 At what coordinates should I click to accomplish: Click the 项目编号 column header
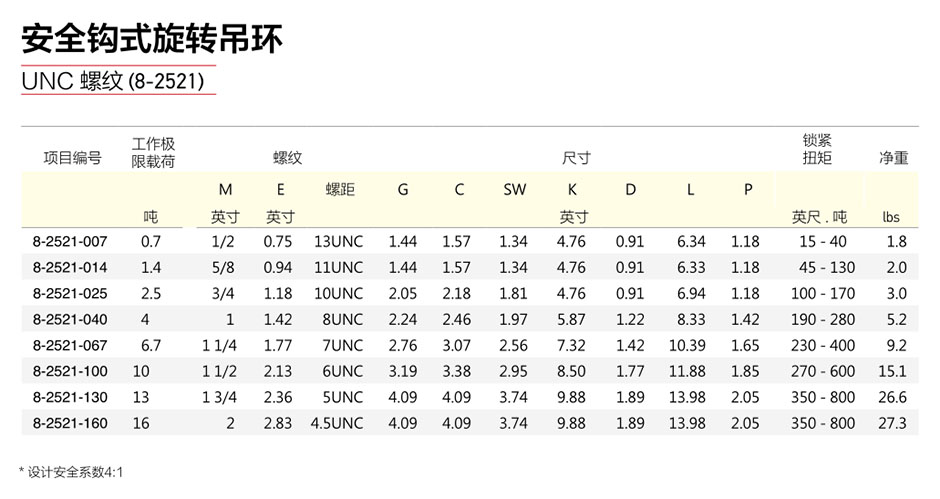pyautogui.click(x=73, y=158)
